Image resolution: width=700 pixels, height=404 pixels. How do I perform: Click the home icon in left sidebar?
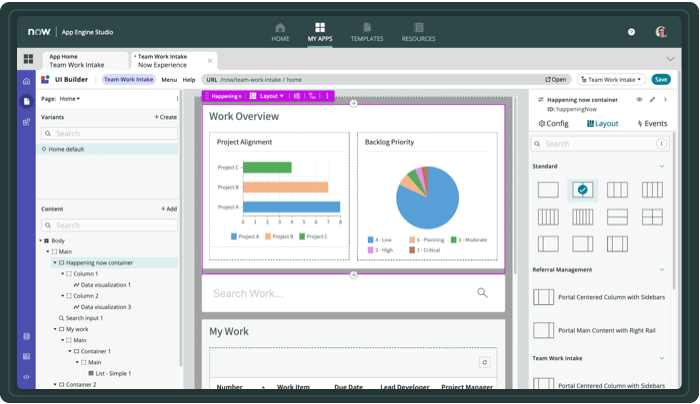coord(26,80)
